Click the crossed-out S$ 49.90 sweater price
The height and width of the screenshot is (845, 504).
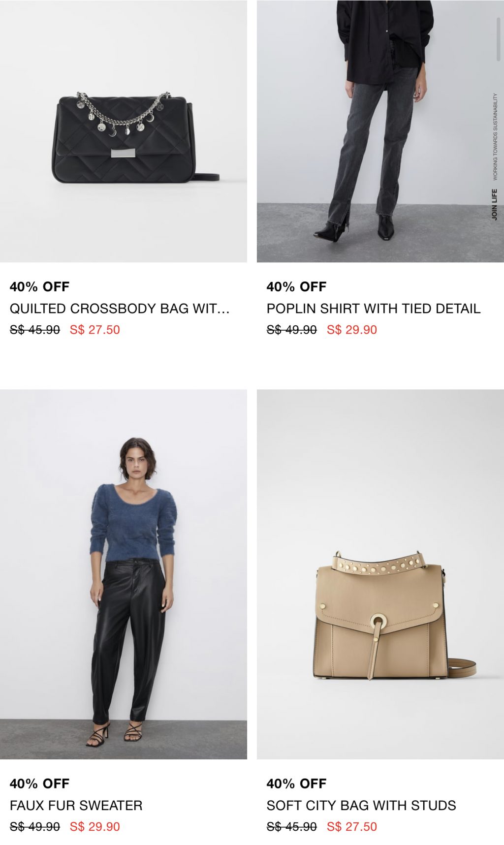click(35, 827)
